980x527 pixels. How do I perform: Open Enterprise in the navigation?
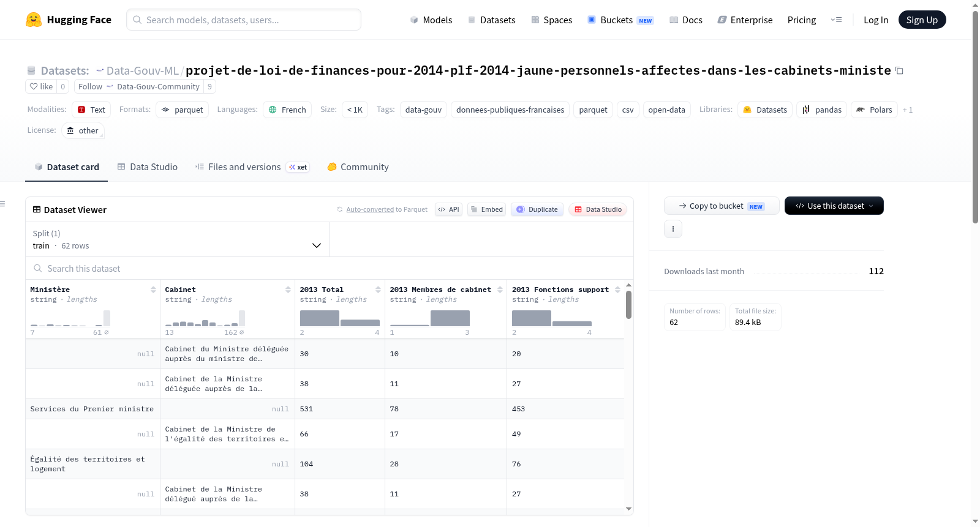tap(745, 20)
